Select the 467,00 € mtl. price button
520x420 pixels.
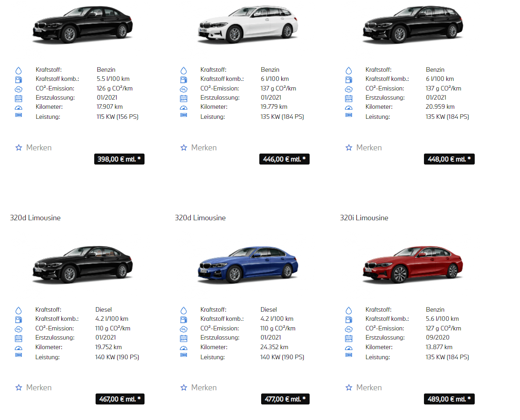coord(120,399)
